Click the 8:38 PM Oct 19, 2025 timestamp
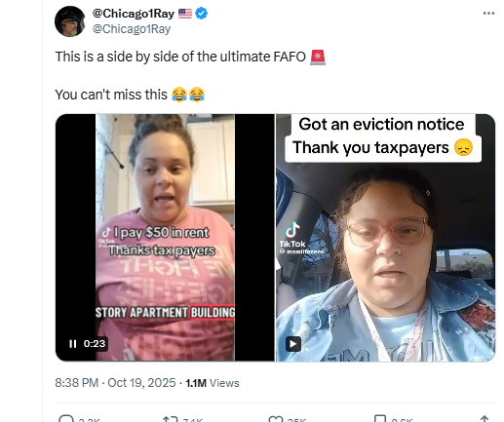Screen dimensions: 504x422 [115, 383]
